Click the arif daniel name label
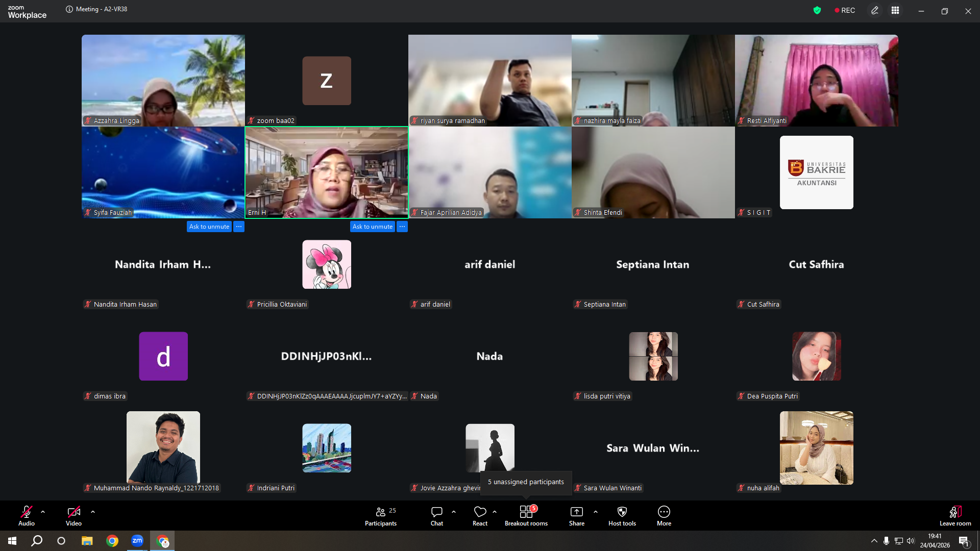The height and width of the screenshot is (551, 980). tap(431, 305)
